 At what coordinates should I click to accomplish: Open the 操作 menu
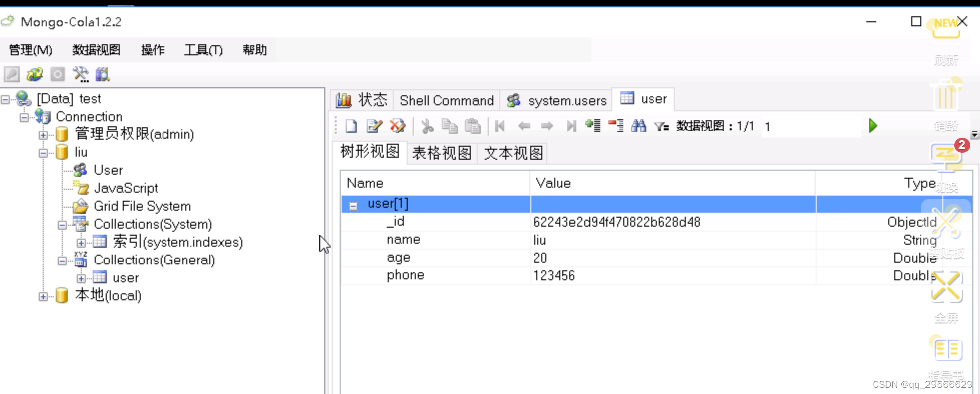(x=153, y=50)
